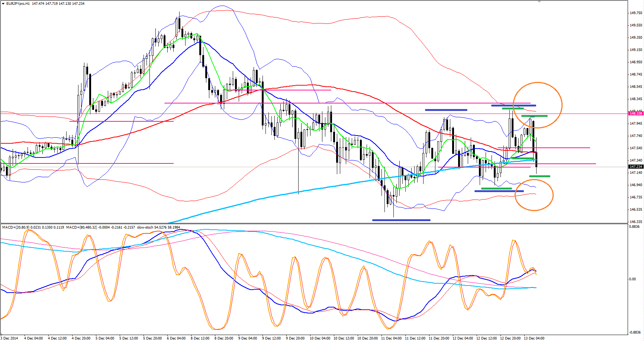The width and height of the screenshot is (644, 341).
Task: Click the 0.8836 top indicator scale value
Action: [x=634, y=227]
